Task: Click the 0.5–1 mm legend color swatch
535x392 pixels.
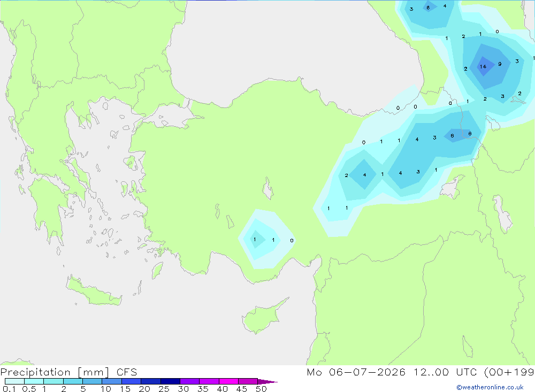Action: tap(34, 381)
